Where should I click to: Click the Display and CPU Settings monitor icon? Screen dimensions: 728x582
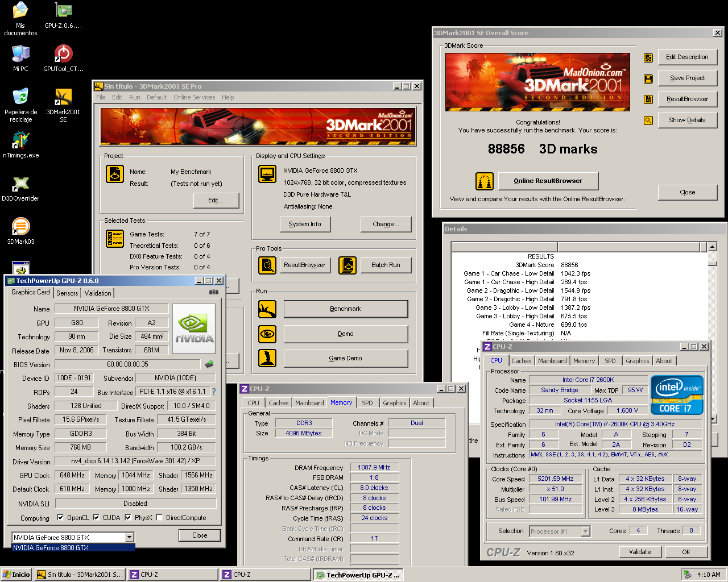(267, 174)
